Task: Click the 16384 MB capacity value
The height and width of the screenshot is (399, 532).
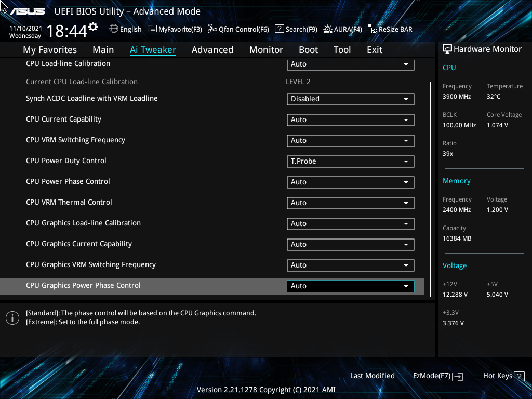Action: 457,238
